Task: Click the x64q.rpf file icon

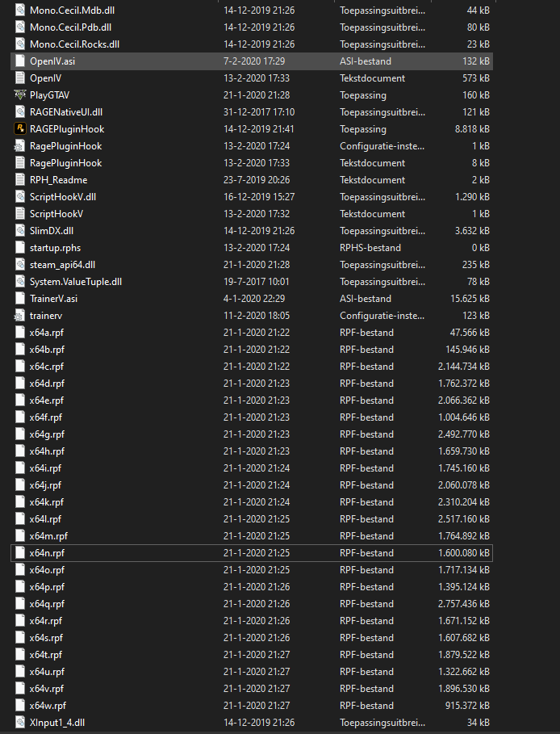Action: tap(19, 604)
